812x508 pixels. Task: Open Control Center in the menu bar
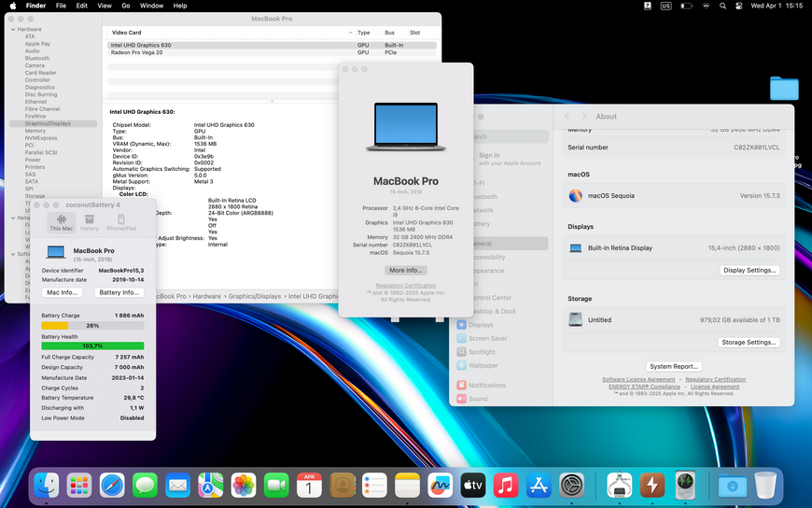click(x=739, y=6)
